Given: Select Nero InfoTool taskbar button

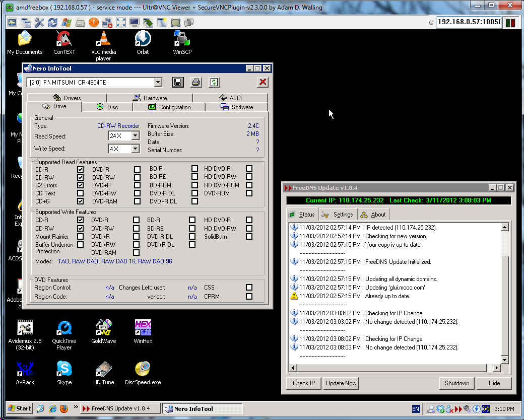Looking at the screenshot, I should pyautogui.click(x=203, y=408).
